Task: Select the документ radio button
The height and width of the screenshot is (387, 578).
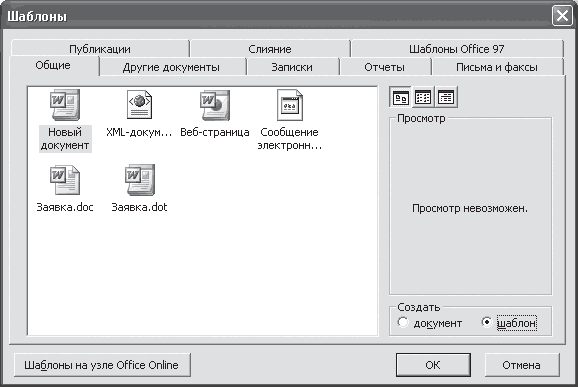Action: coord(403,322)
